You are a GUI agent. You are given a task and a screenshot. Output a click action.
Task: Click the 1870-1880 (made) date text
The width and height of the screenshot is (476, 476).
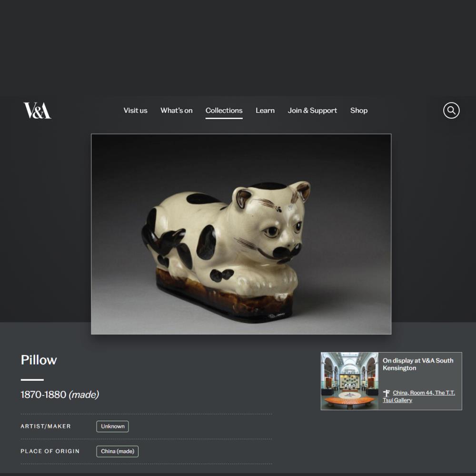(60, 395)
